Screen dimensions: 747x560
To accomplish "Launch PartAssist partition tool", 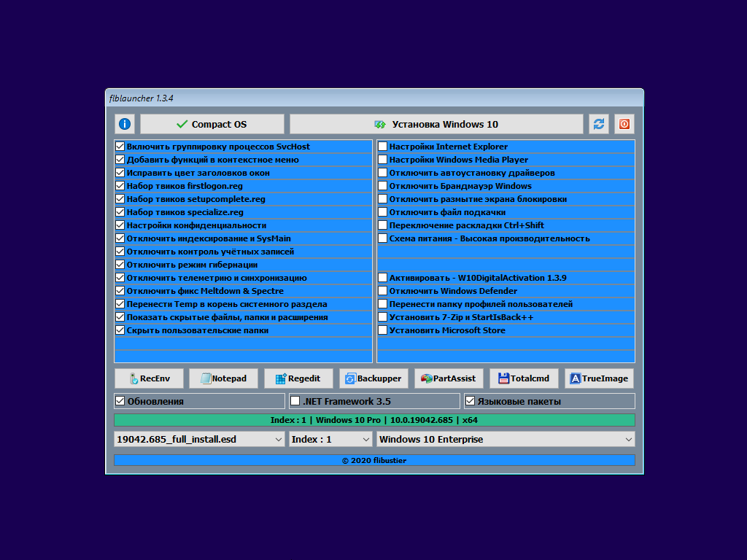I will pos(449,378).
